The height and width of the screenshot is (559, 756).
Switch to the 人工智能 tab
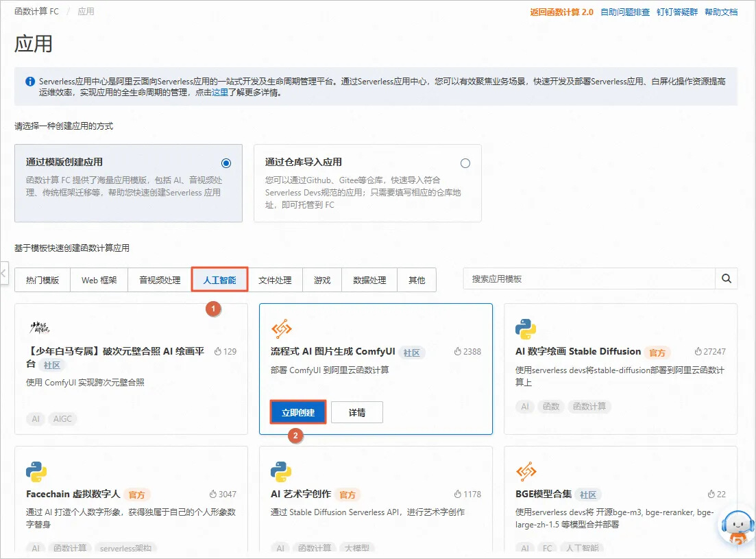pyautogui.click(x=219, y=280)
